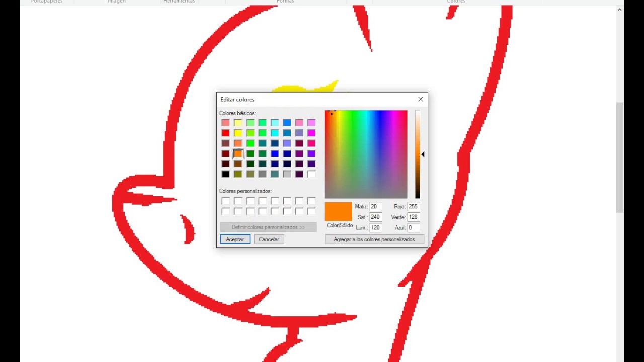Screen dimensions: 644x362
Task: Select the pure yellow basic color
Action: (238, 133)
